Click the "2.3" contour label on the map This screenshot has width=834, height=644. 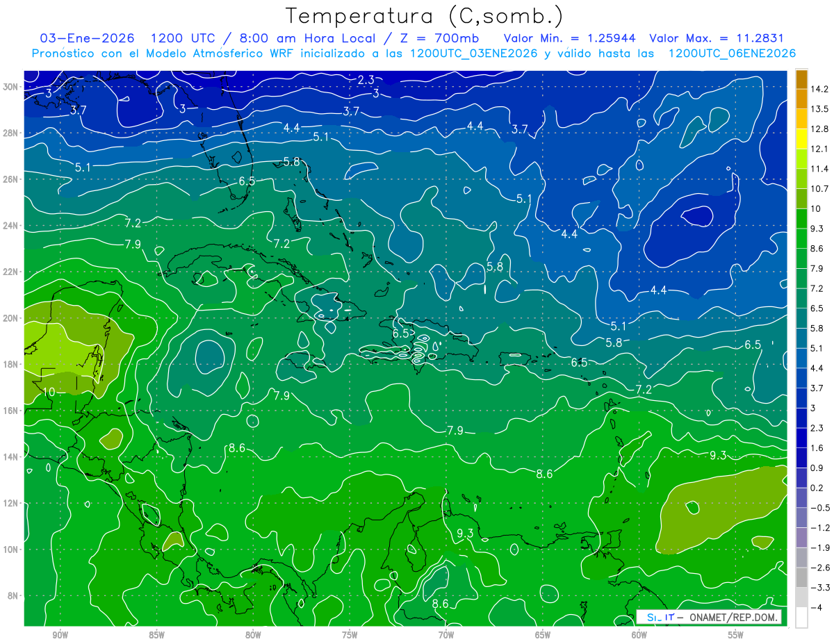[x=366, y=81]
